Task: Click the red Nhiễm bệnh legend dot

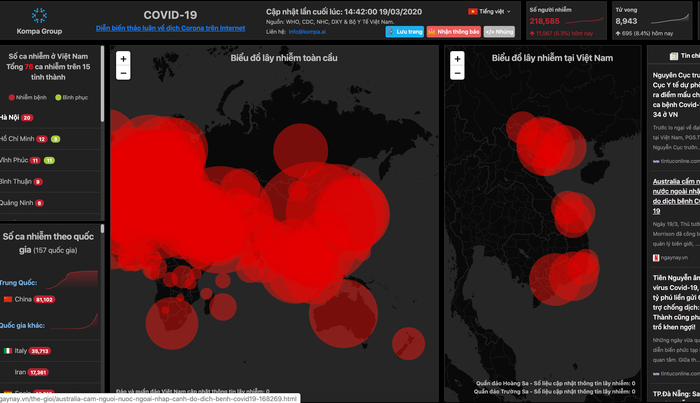Action: 12,97
